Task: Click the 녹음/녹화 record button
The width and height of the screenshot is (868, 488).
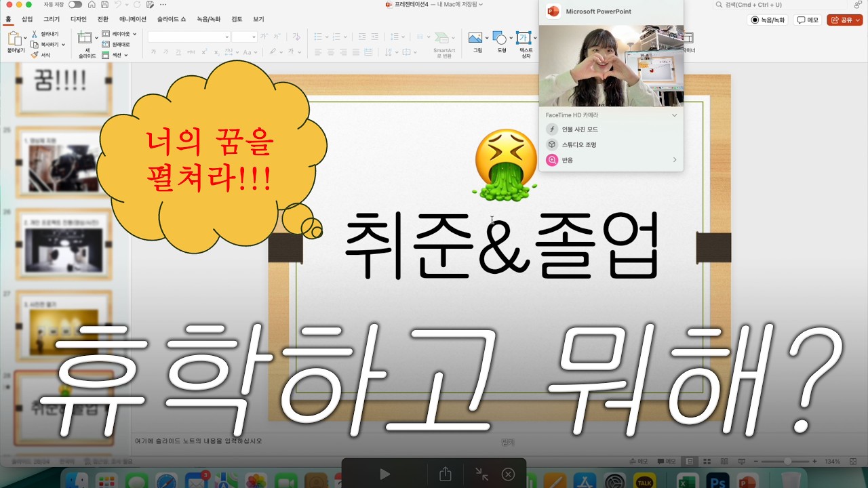Action: coord(768,20)
